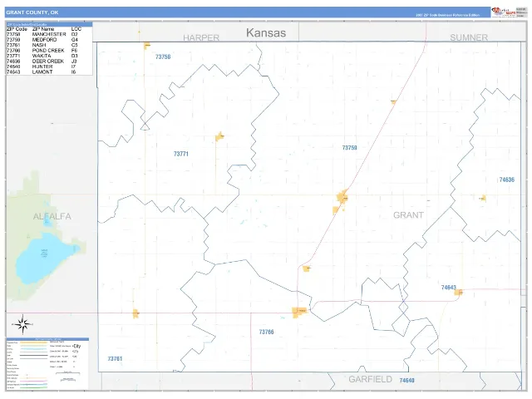This screenshot has width=532, height=399.
Task: Click ZIP label 73759 on the map
Action: (x=349, y=148)
